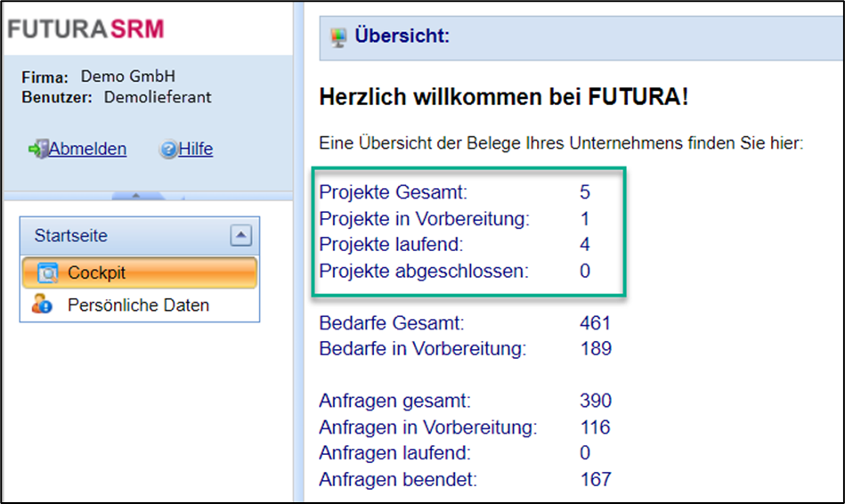
Task: Click the Startseite panel header
Action: pyautogui.click(x=71, y=236)
